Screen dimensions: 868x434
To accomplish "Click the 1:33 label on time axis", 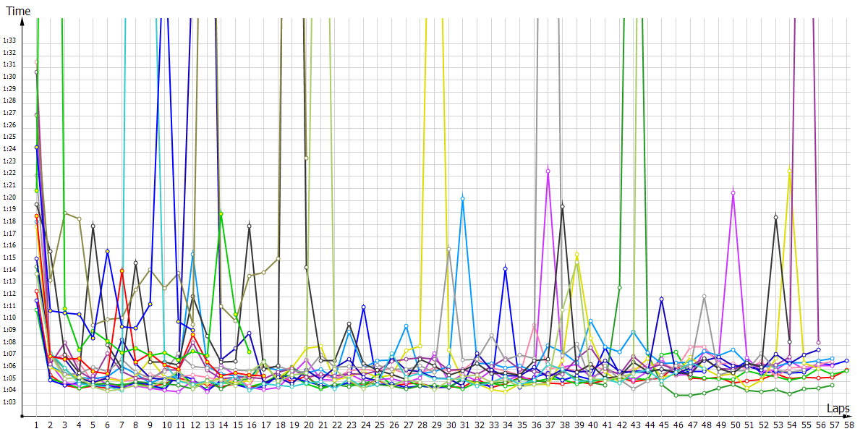I will pos(9,41).
